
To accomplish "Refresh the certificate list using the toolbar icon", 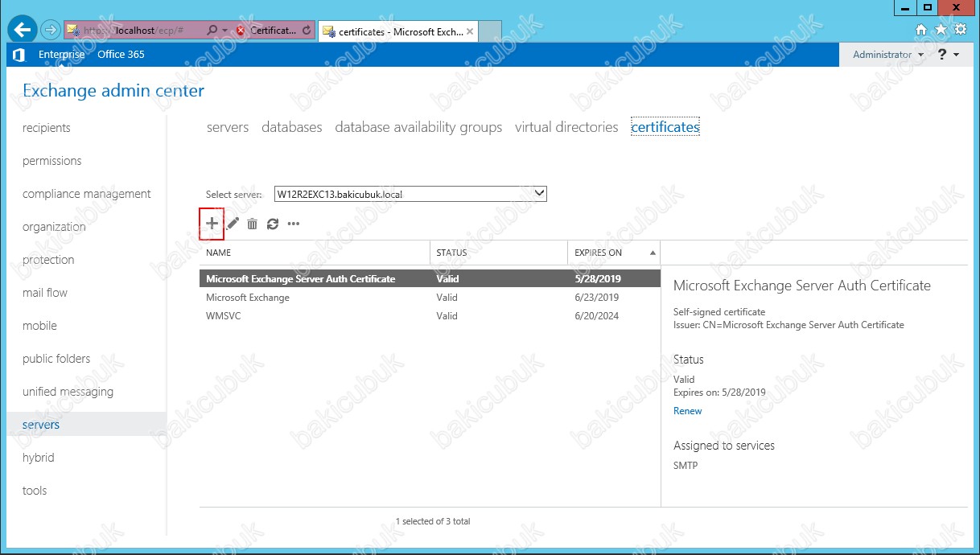I will tap(273, 224).
